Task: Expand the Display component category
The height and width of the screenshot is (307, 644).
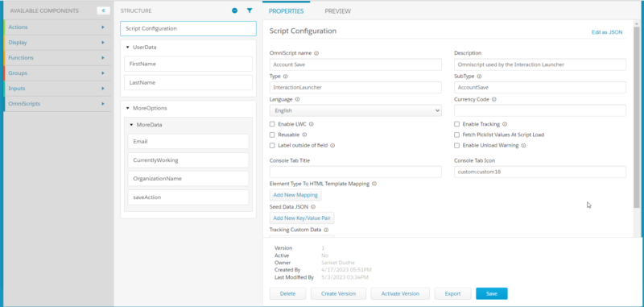Action: pos(56,43)
